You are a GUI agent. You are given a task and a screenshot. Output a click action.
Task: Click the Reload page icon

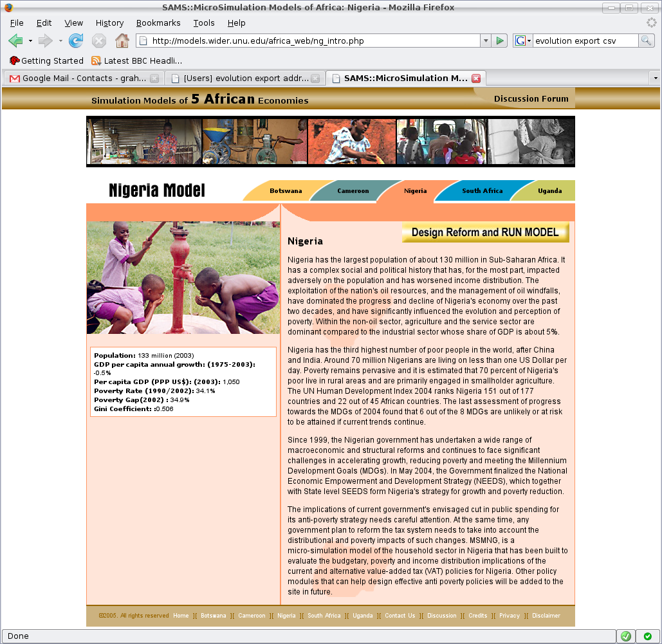pos(76,41)
